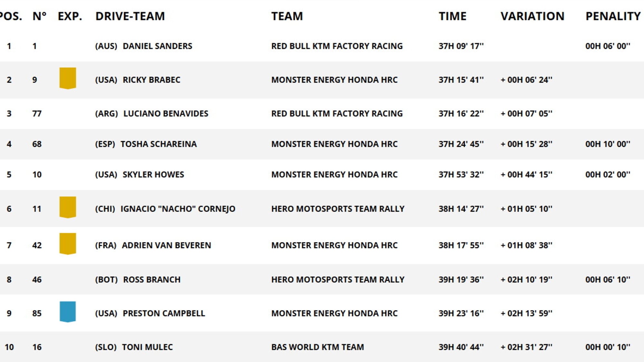Click the yellow badge beside Ricky Brabec

coord(68,78)
